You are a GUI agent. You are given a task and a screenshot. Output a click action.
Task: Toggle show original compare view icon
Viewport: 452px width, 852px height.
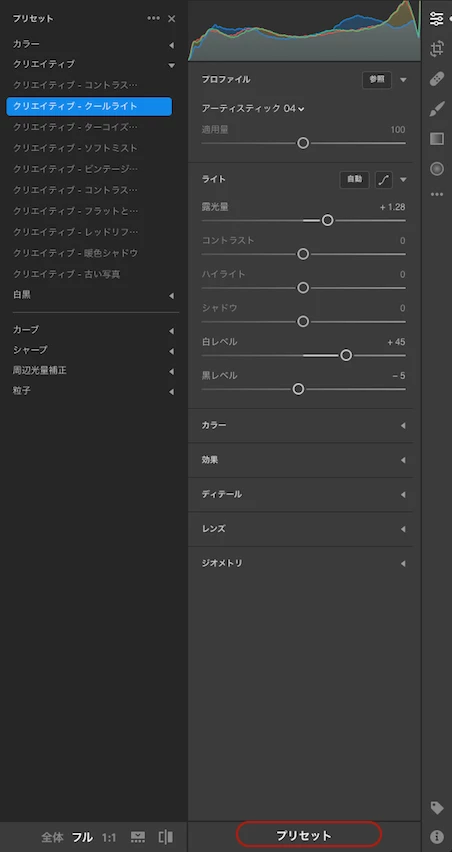point(166,836)
